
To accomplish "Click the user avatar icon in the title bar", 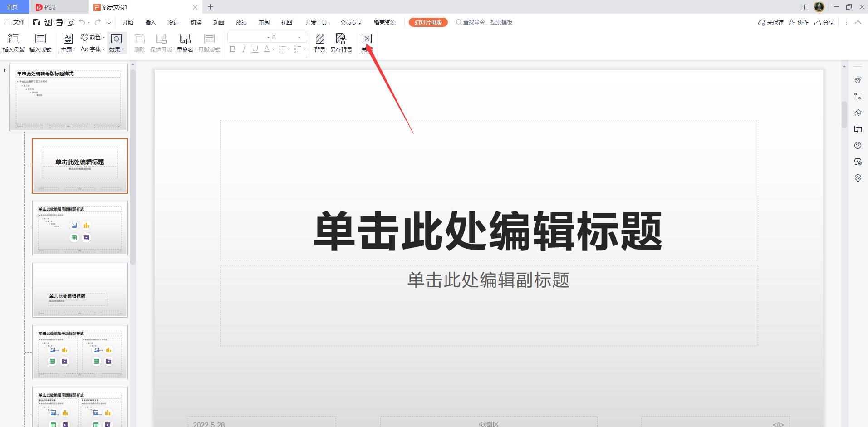I will click(x=819, y=7).
